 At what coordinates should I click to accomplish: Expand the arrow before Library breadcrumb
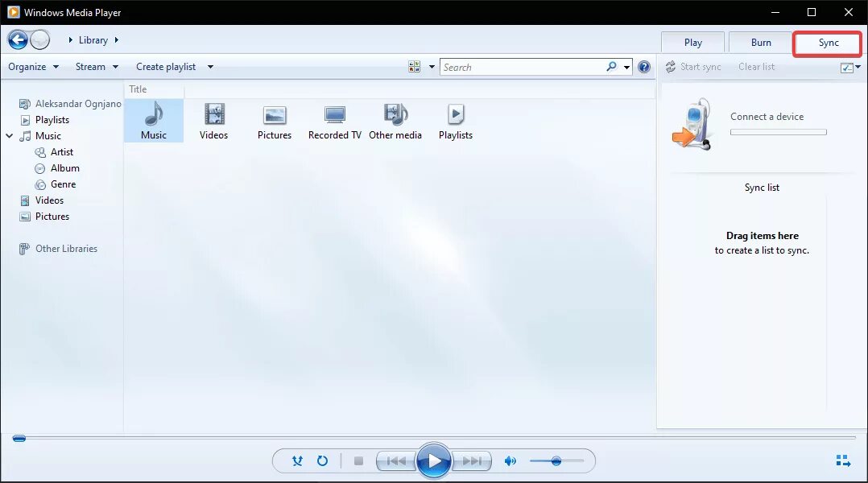(x=70, y=39)
